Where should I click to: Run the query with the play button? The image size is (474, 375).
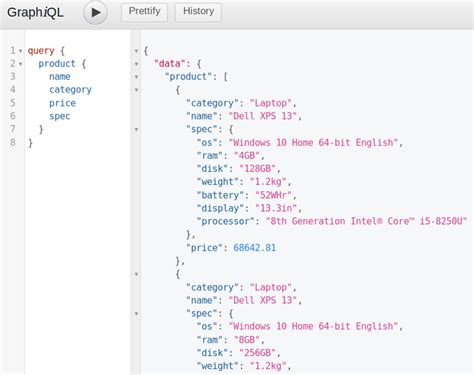(95, 12)
